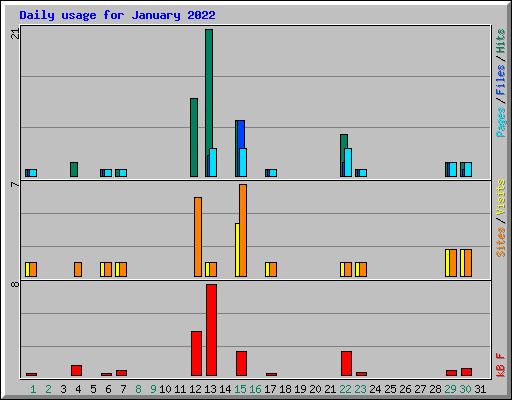
Task: Click the 'Hits' legend label
Action: pyautogui.click(x=500, y=41)
